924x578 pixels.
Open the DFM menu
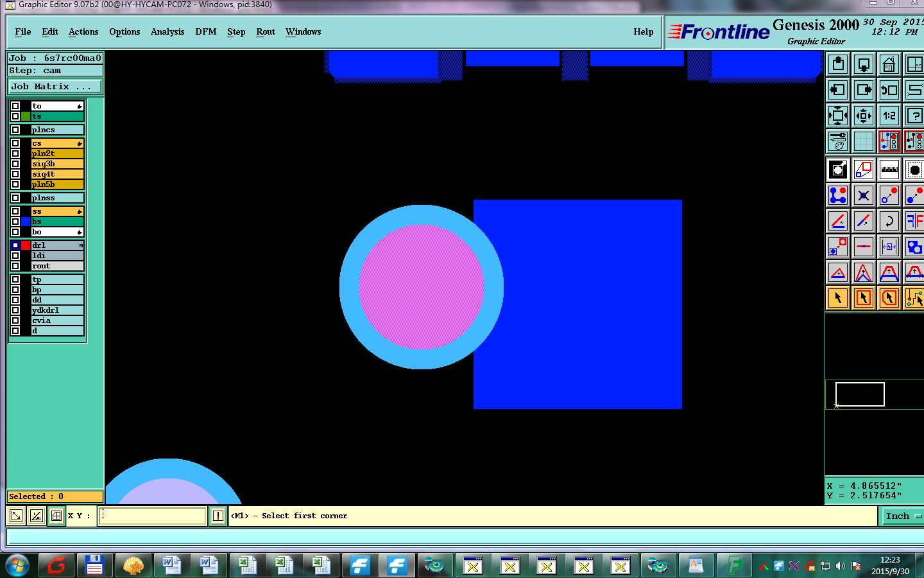pyautogui.click(x=206, y=31)
